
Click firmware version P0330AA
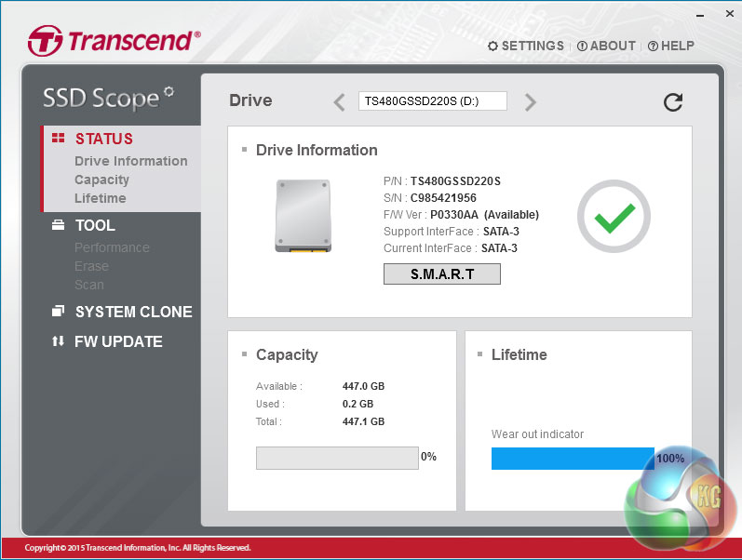click(x=454, y=215)
